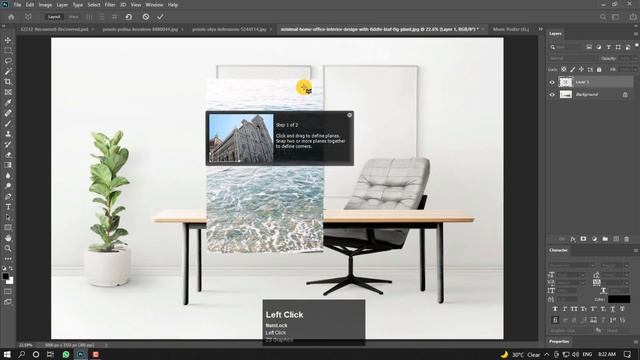Open Windows Start menu
The image size is (640, 360).
point(7,354)
